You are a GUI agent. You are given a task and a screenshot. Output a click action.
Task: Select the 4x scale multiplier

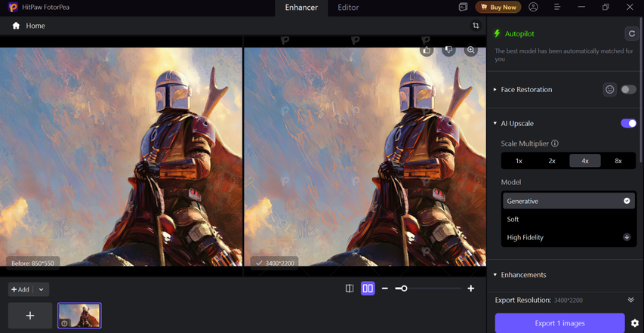(585, 161)
